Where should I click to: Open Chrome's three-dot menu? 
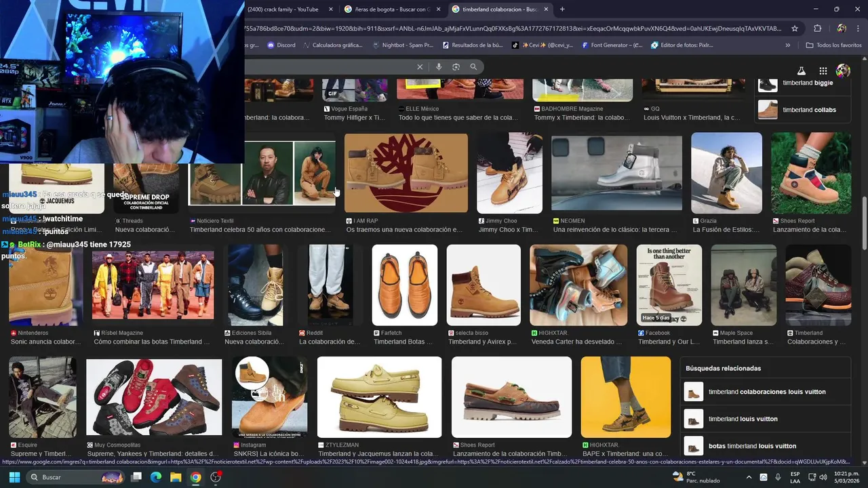tap(859, 28)
